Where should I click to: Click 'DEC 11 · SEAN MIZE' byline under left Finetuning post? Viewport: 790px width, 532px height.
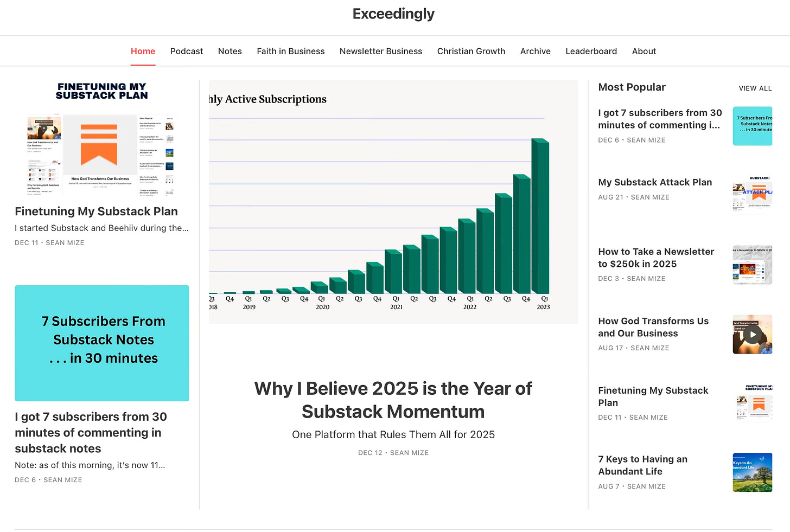coord(49,243)
